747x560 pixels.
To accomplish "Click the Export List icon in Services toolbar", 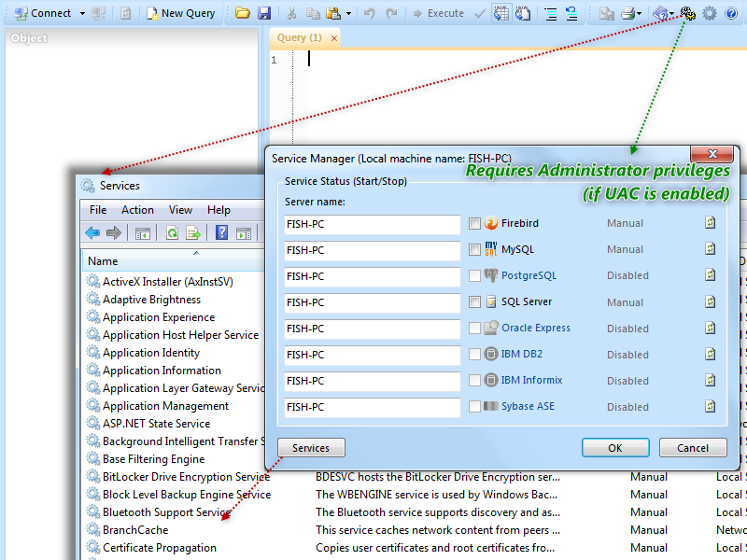I will [x=193, y=232].
